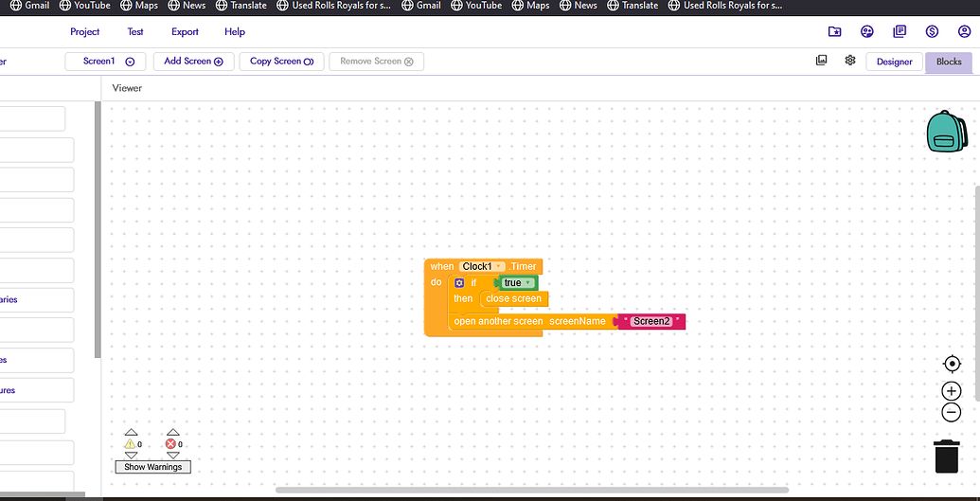Open the starred folder icon in header
The width and height of the screenshot is (980, 501).
[834, 32]
